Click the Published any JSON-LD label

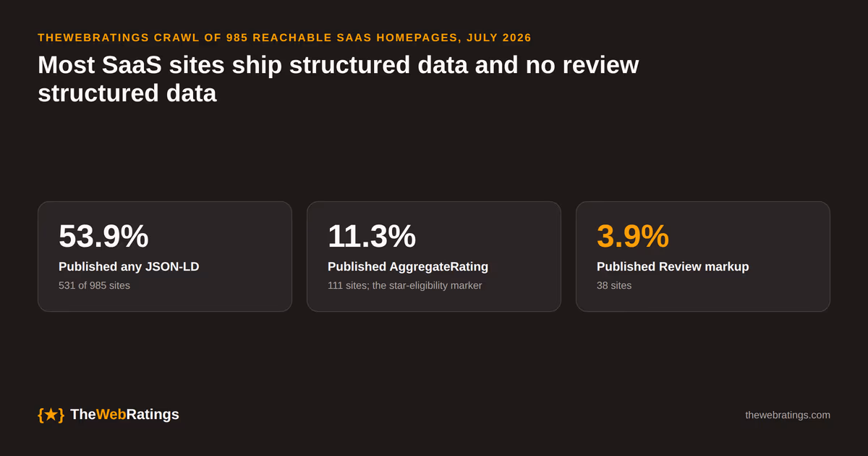coord(129,266)
